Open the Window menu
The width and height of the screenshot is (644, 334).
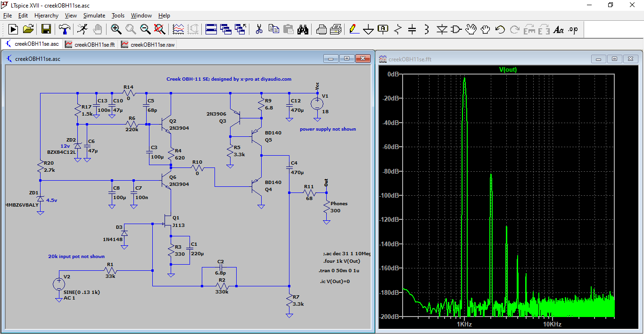[x=141, y=16]
